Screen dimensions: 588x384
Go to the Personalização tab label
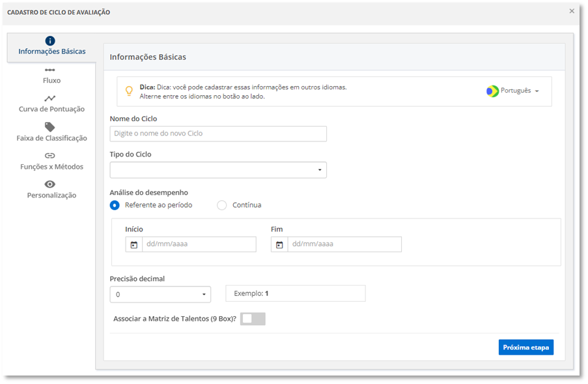tap(51, 196)
